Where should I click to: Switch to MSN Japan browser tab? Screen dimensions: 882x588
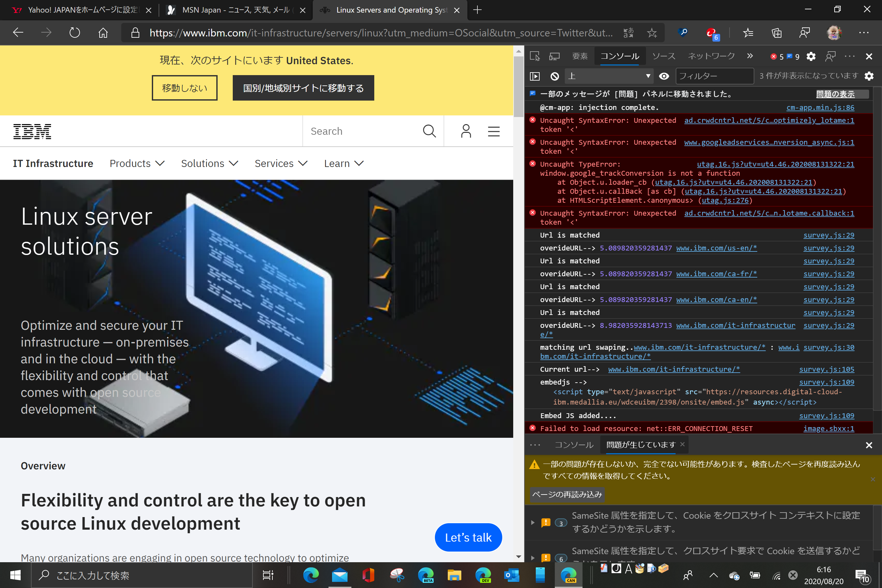pos(236,10)
